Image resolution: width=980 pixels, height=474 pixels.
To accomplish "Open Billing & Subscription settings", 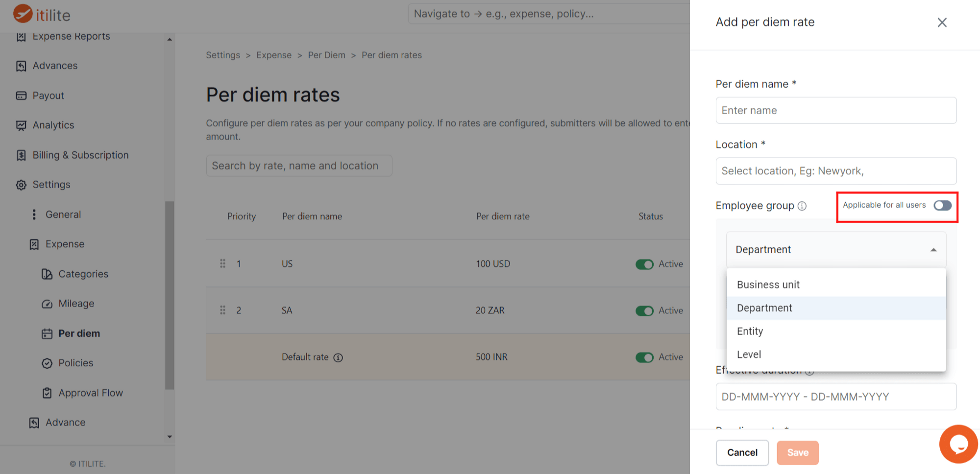I will [x=80, y=155].
